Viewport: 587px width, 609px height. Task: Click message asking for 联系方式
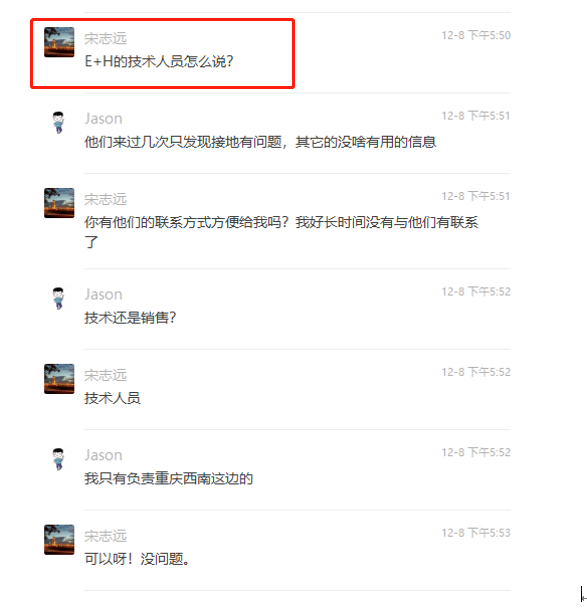[x=281, y=232]
